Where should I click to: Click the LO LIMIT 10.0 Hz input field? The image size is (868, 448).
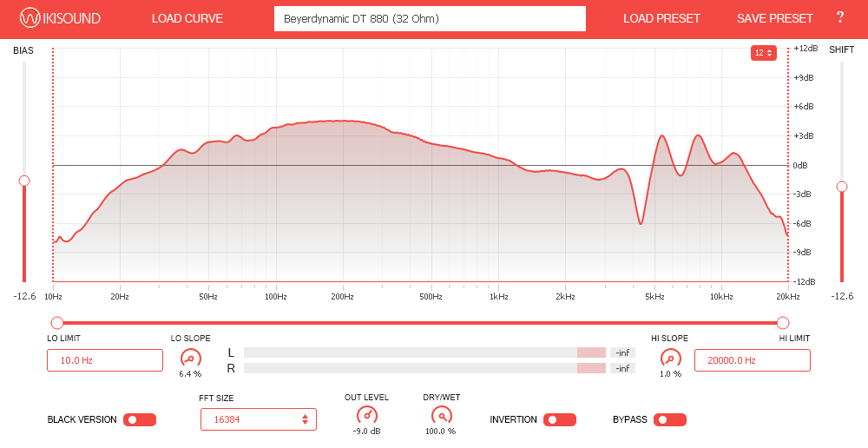click(105, 360)
